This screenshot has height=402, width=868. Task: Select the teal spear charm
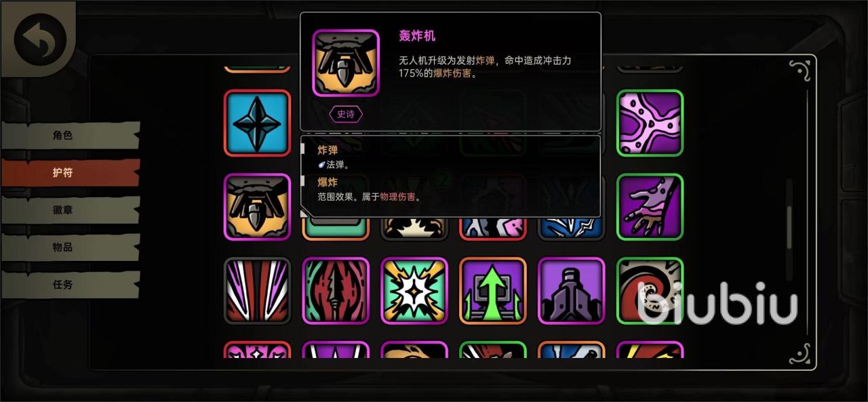336,291
